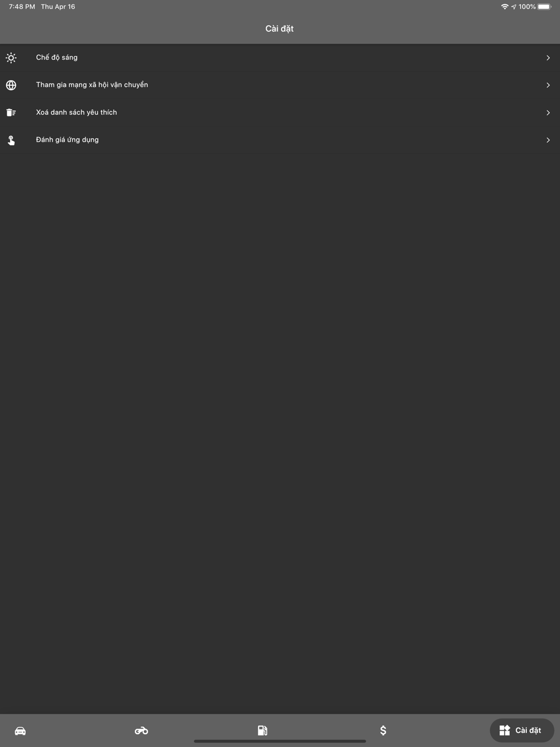Tap the battery indicator in status bar
The width and height of the screenshot is (560, 747).
pyautogui.click(x=545, y=7)
